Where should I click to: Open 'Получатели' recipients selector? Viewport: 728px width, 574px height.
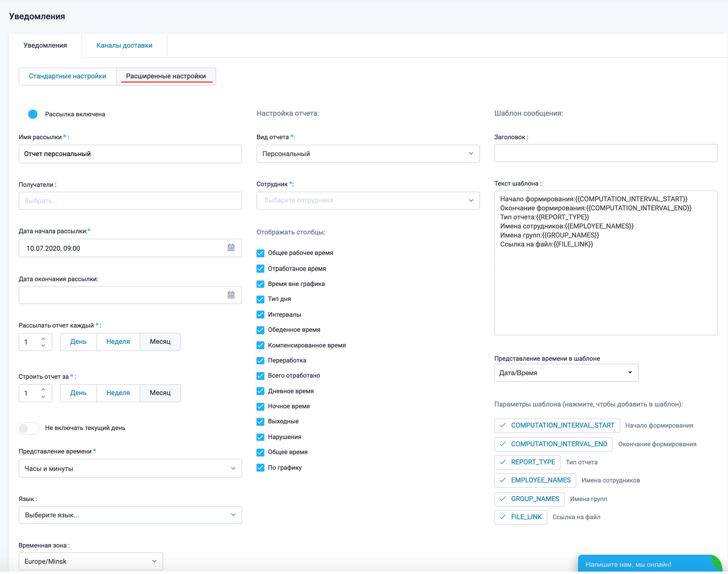[x=130, y=201]
